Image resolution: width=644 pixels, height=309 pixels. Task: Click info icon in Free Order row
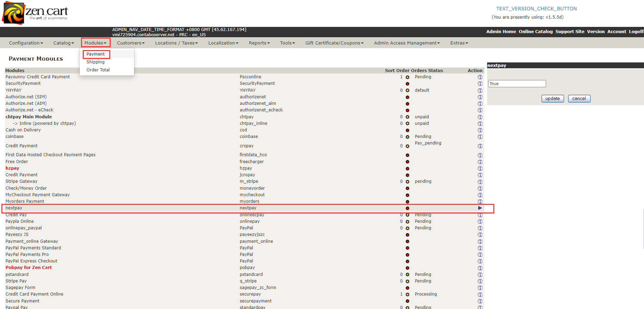(480, 162)
